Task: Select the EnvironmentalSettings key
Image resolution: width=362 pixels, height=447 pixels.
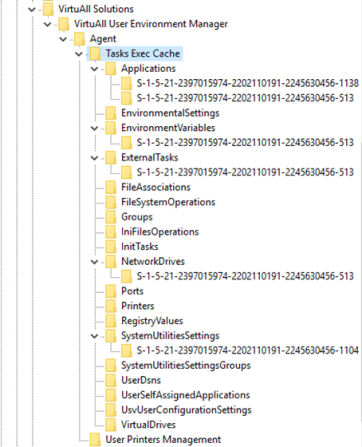Action: 170,113
